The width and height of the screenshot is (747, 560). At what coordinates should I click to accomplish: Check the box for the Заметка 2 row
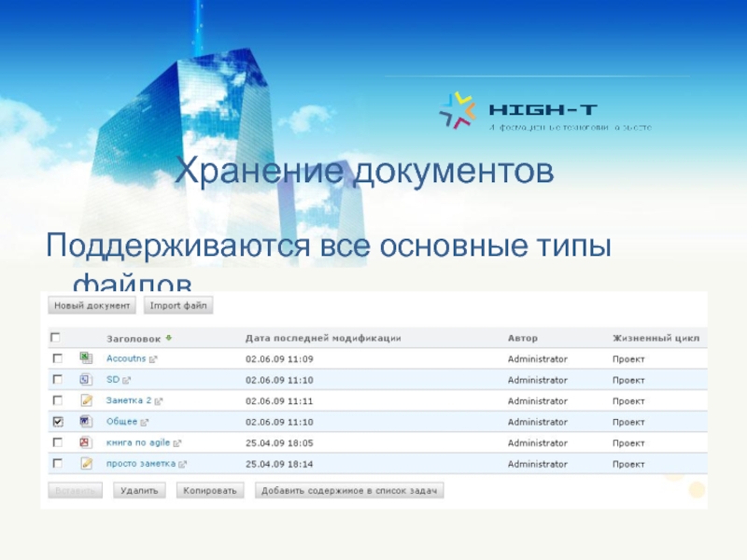(58, 400)
